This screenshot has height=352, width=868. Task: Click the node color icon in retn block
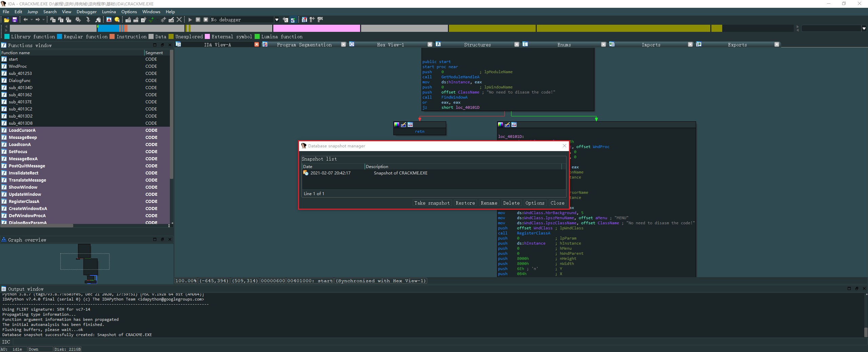[397, 125]
